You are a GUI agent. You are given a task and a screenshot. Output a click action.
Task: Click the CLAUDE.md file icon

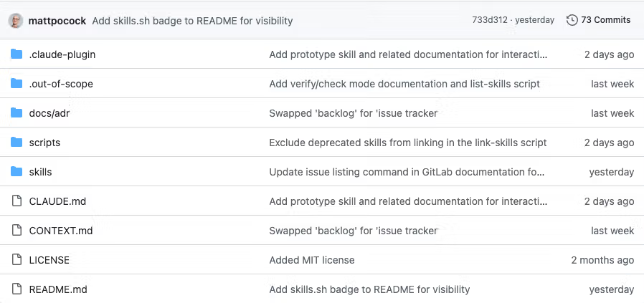(16, 201)
